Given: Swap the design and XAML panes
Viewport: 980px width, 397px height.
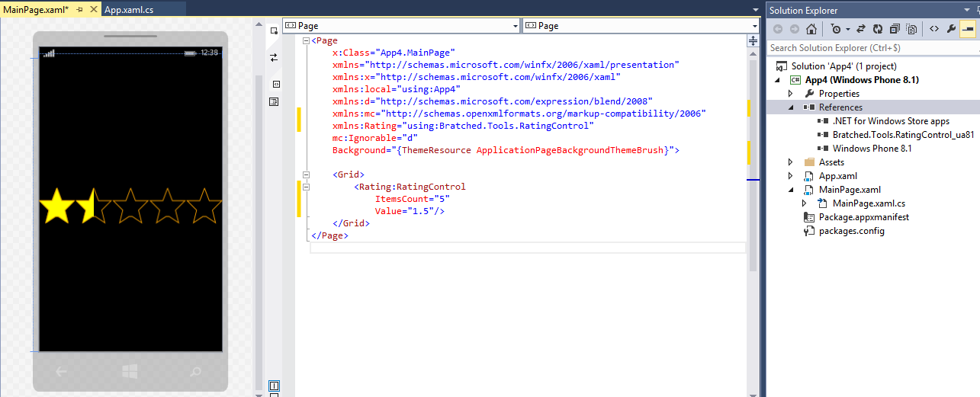Looking at the screenshot, I should [274, 57].
